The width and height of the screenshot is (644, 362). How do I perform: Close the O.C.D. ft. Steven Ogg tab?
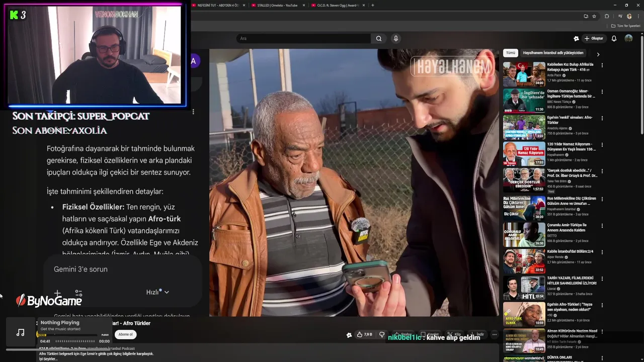(364, 5)
